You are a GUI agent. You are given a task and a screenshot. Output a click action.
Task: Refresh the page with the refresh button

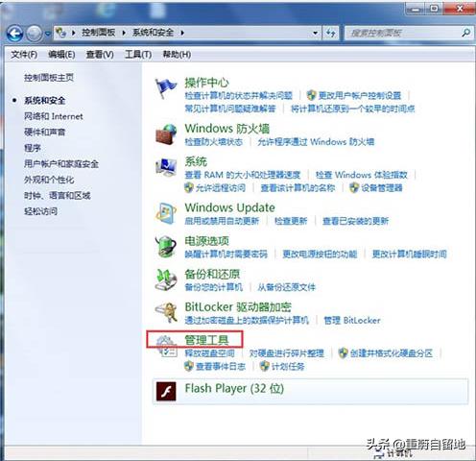pos(331,33)
